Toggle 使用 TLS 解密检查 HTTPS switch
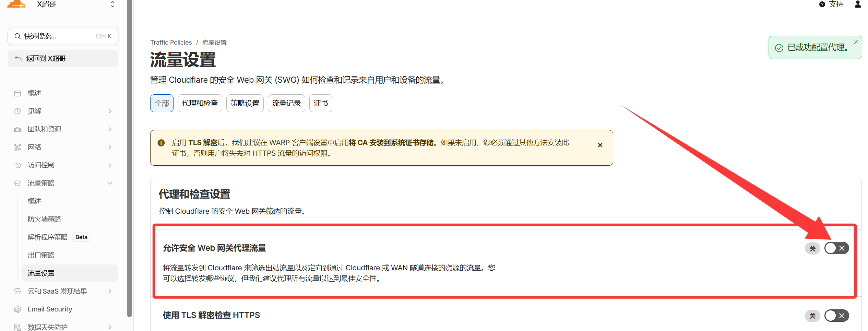Screen dimensions: 868x331 [x=836, y=316]
